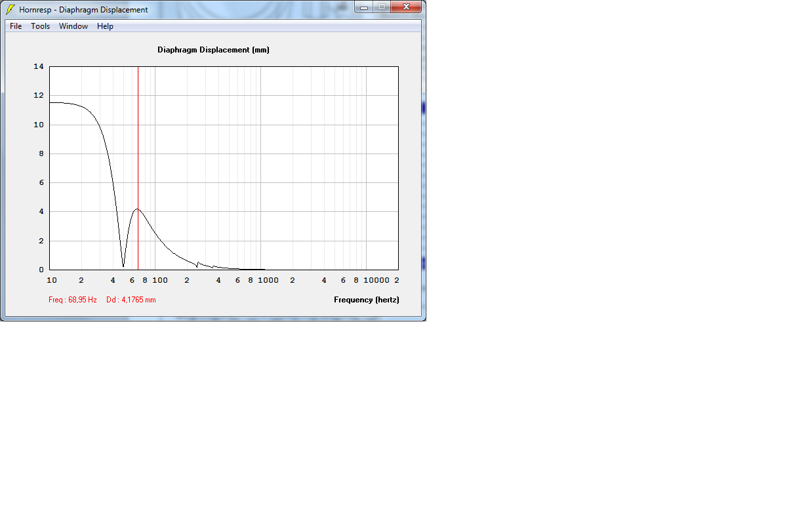This screenshot has height=511, width=812.
Task: Click the displacement curve peak near 4 mm
Action: pyautogui.click(x=137, y=209)
